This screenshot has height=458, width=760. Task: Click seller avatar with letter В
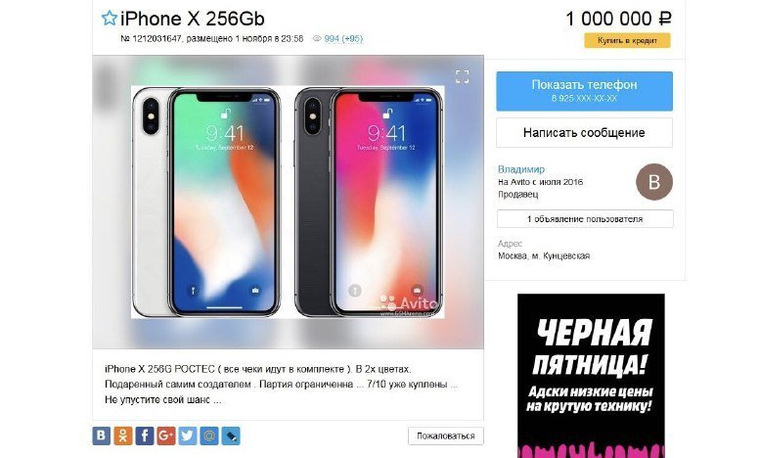point(654,182)
